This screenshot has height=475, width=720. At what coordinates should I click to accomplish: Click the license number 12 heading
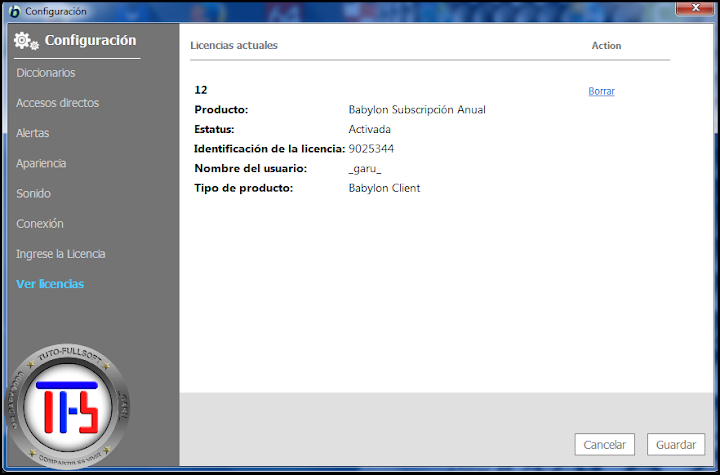point(201,90)
